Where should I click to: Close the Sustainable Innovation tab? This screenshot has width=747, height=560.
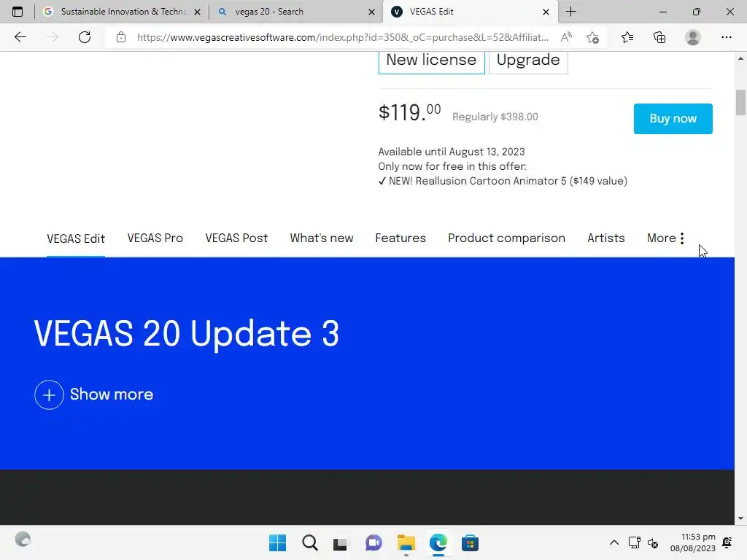coord(197,12)
